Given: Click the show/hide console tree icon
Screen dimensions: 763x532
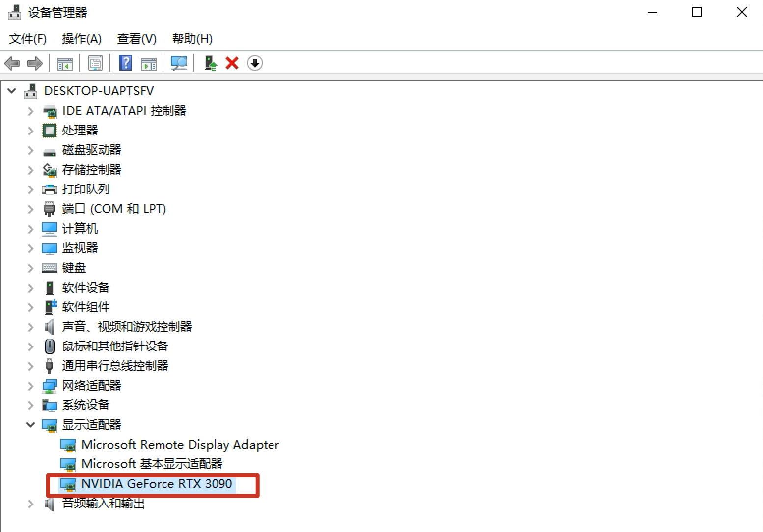Looking at the screenshot, I should [65, 63].
